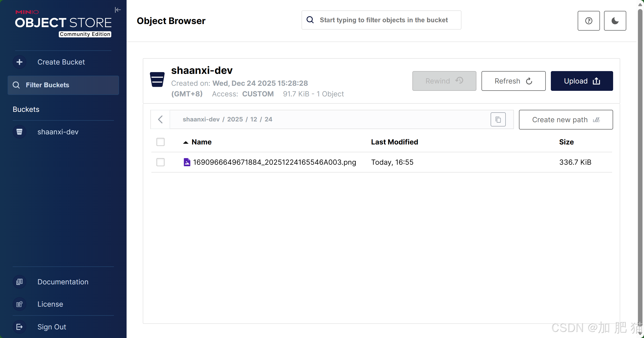This screenshot has height=338, width=644.
Task: Toggle dark mode moon icon
Action: pyautogui.click(x=615, y=21)
